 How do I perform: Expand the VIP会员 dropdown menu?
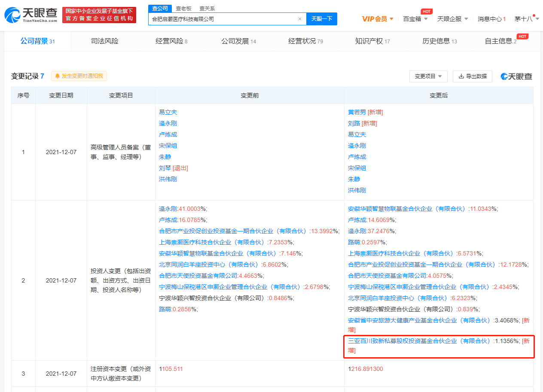coord(378,19)
